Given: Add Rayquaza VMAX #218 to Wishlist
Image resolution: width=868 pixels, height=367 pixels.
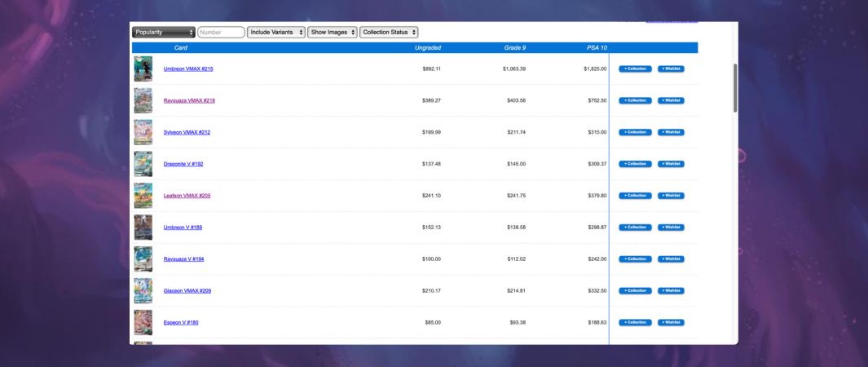Looking at the screenshot, I should click(671, 101).
